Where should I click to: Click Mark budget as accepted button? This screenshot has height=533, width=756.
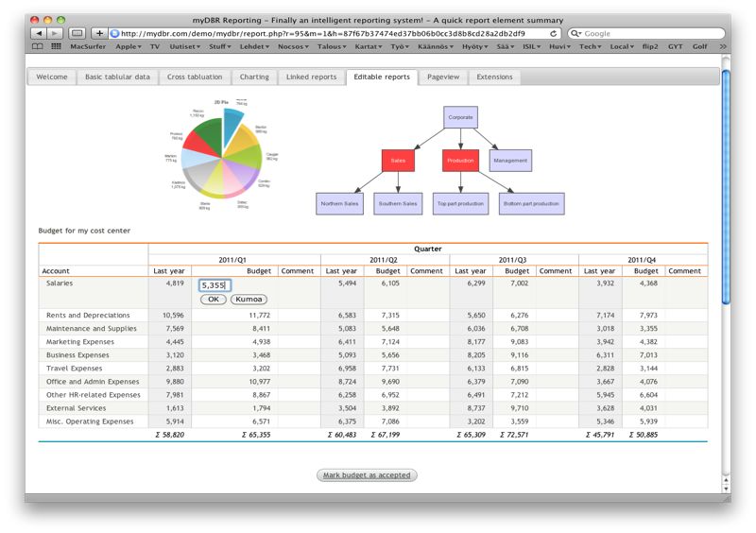point(367,475)
